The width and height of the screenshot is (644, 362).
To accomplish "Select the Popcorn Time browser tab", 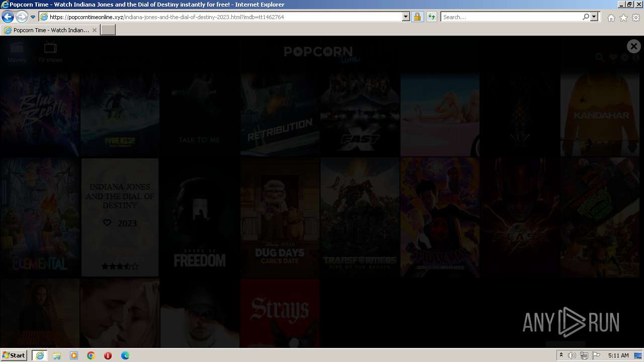I will 50,30.
